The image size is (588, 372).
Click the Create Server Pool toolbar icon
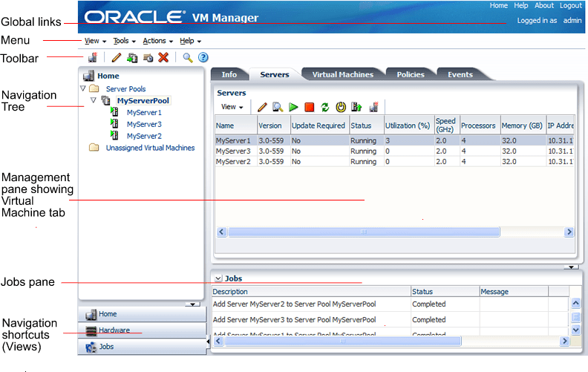(x=93, y=57)
